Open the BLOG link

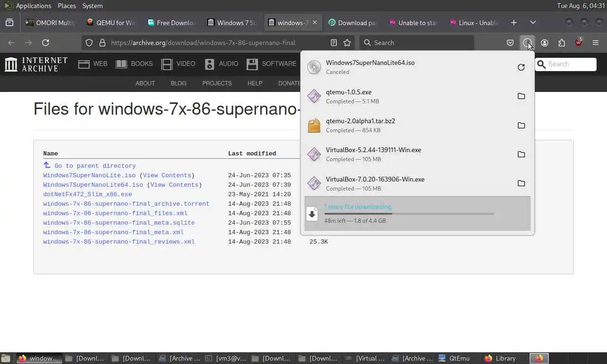tap(178, 83)
